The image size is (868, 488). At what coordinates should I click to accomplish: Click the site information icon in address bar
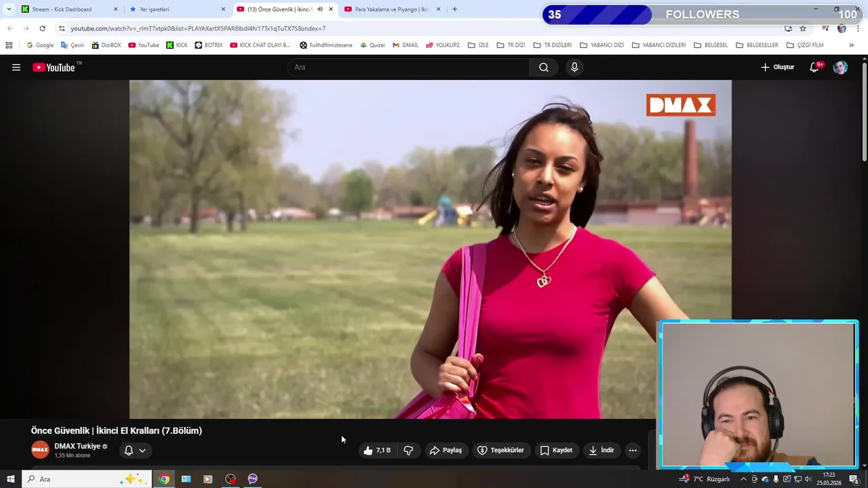62,28
